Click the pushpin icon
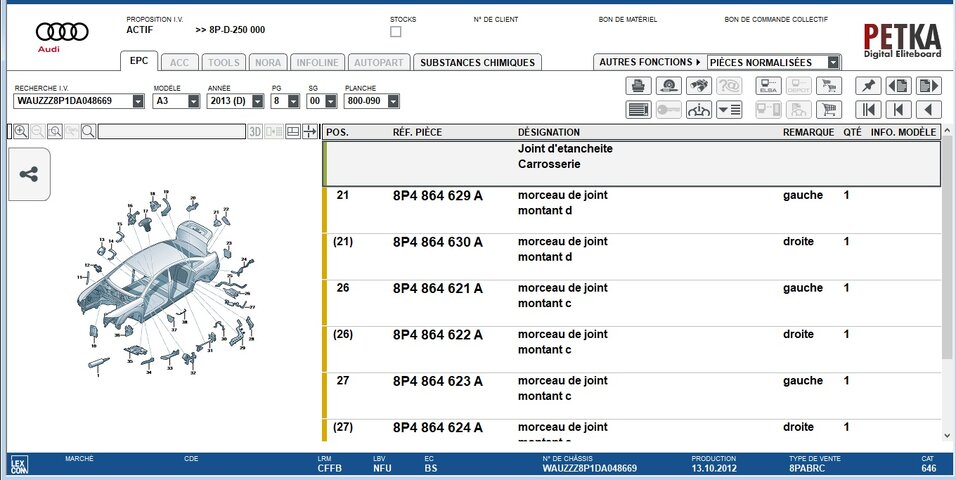The image size is (956, 480). pos(868,86)
